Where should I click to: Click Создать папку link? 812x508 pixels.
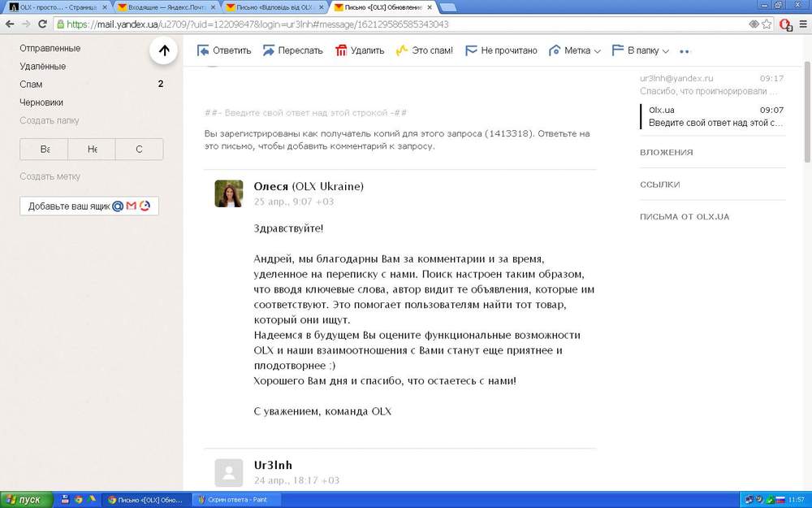[50, 120]
